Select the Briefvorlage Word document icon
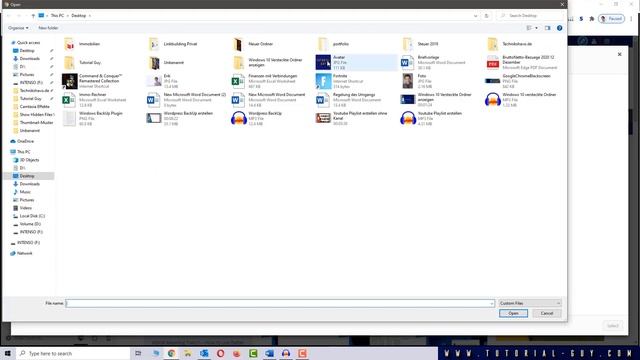Screen dimensions: 640x360 click(x=407, y=62)
